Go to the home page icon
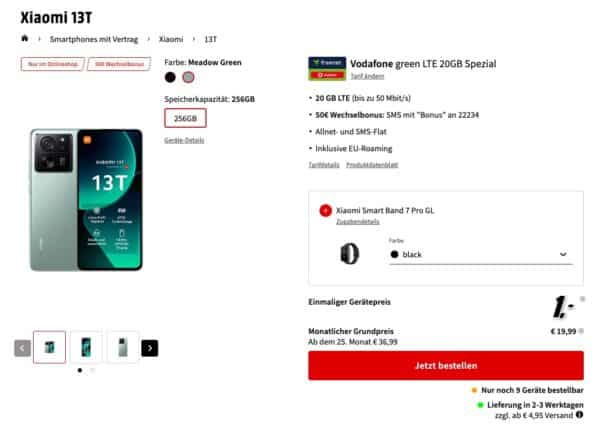Image resolution: width=600 pixels, height=426 pixels. [24, 38]
